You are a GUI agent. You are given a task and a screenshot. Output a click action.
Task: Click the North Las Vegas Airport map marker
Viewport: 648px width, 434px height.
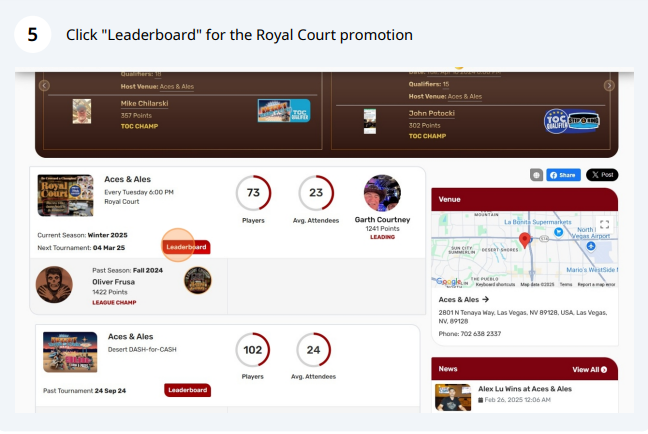(591, 246)
